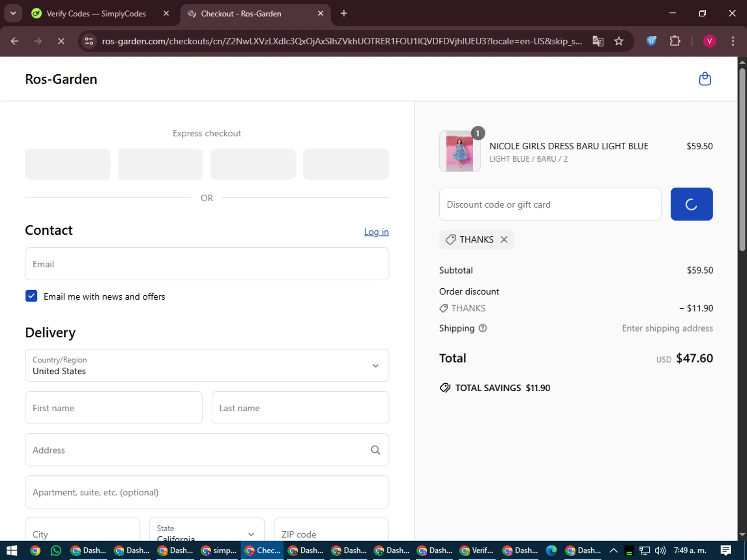Click the Address search magnifier icon
Image resolution: width=747 pixels, height=560 pixels.
pyautogui.click(x=375, y=450)
